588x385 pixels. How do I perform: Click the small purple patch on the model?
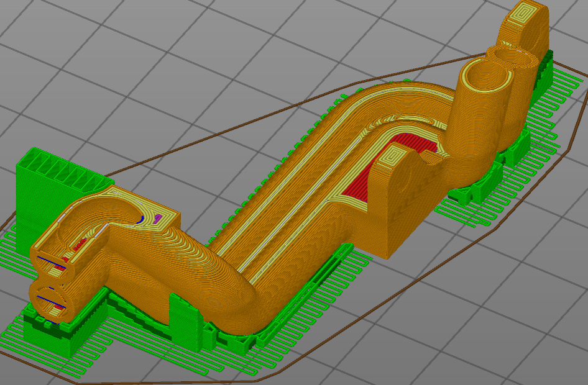[x=159, y=217]
